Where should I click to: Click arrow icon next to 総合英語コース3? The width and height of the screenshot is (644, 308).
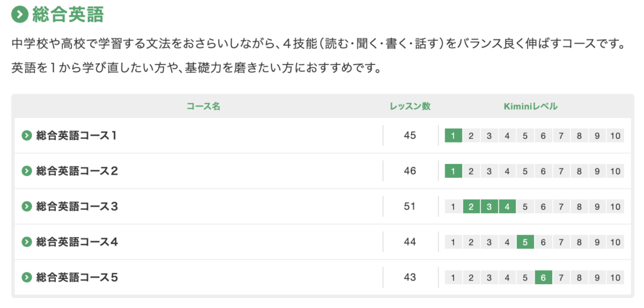pos(26,207)
